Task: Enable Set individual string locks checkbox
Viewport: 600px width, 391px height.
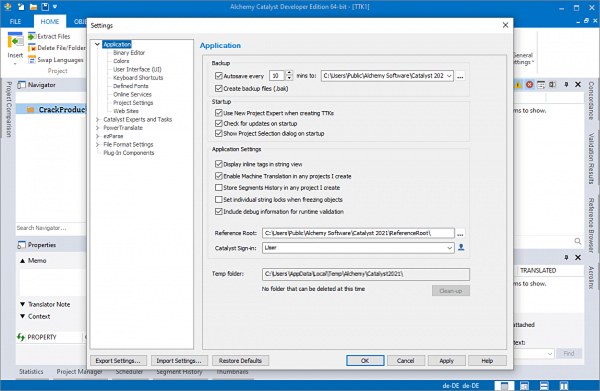Action: point(218,199)
